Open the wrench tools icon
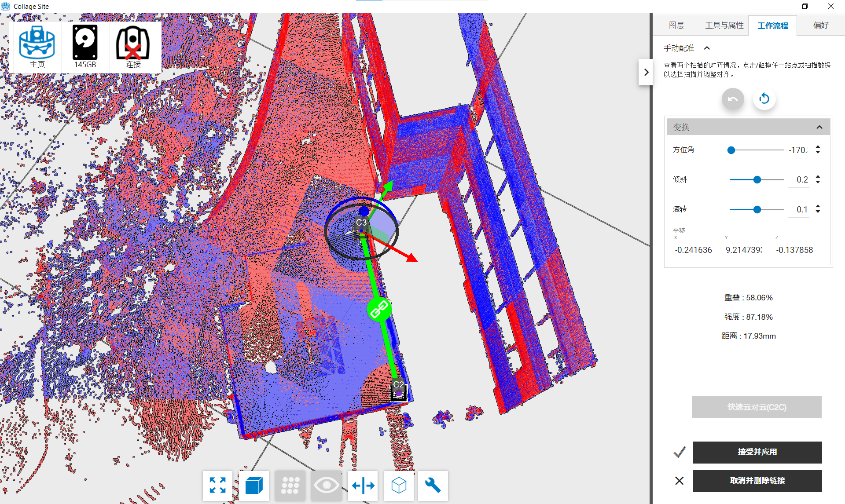Viewport: 845px width, 504px height. click(x=433, y=486)
